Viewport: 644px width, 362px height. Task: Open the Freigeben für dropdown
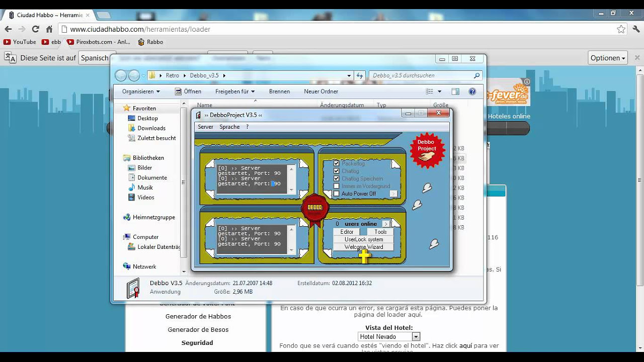[x=235, y=92]
